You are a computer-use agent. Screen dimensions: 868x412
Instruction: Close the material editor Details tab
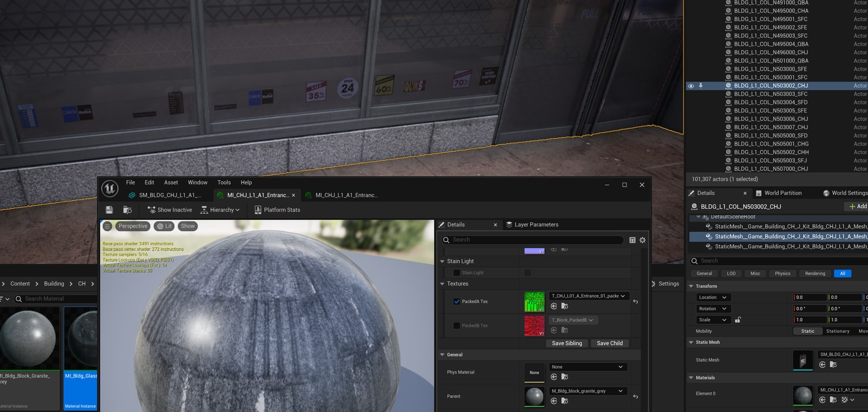click(x=495, y=225)
